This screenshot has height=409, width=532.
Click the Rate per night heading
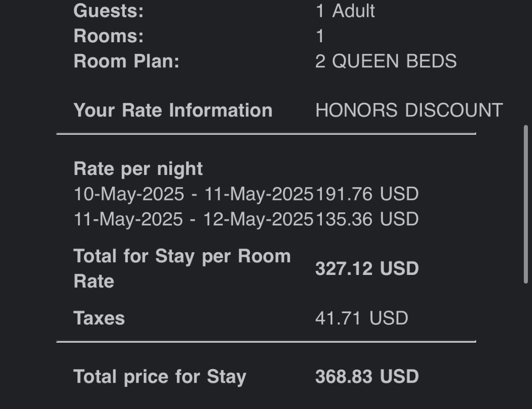coord(138,169)
